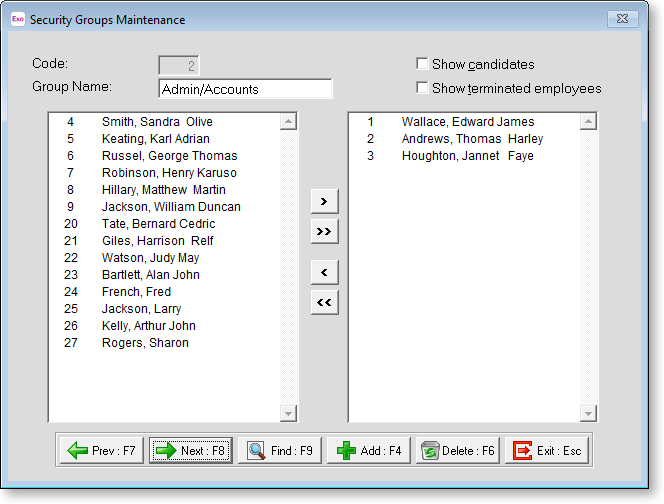664x504 pixels.
Task: Click the Exo application icon in title bar
Action: tap(17, 19)
